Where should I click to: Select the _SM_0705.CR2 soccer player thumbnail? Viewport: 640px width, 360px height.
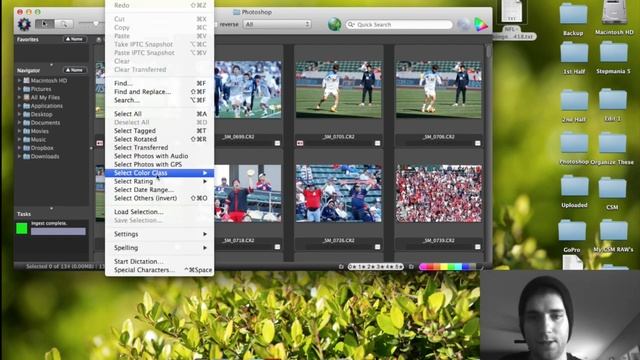338,89
